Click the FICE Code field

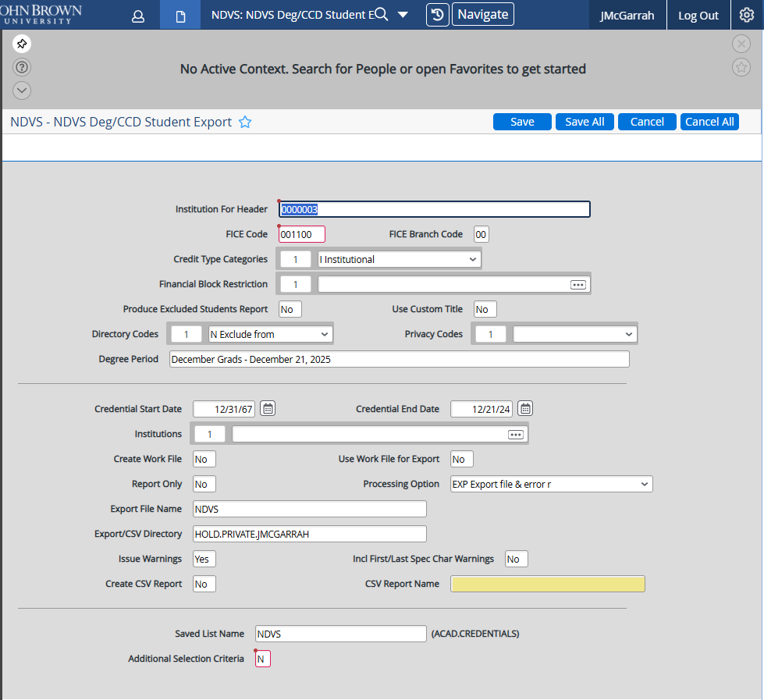[301, 234]
